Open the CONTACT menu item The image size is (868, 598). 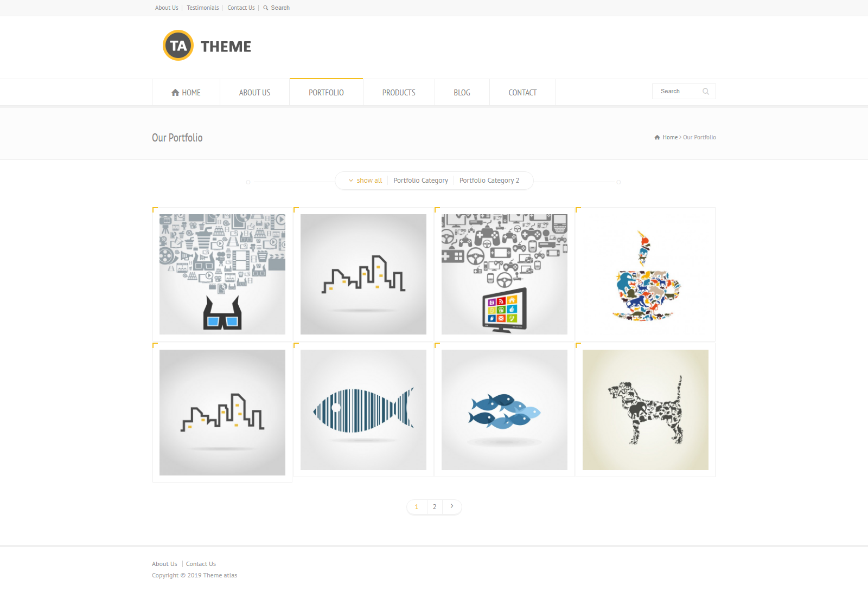click(522, 93)
